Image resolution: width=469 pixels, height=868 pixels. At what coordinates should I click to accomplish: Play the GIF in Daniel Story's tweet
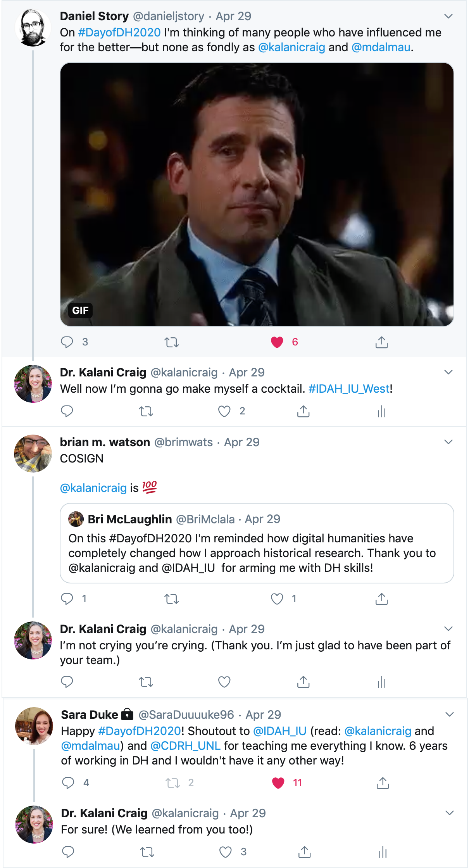pos(257,194)
